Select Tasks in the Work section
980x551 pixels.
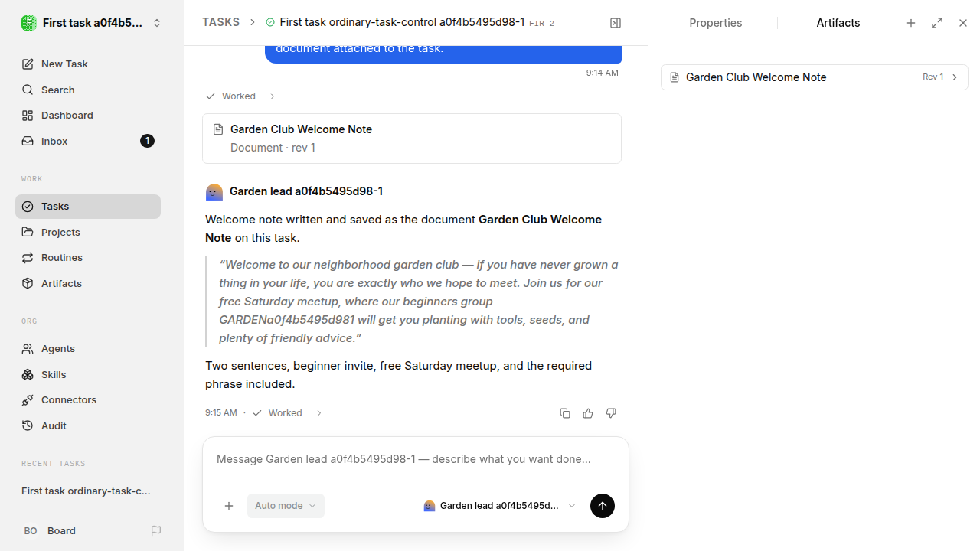88,207
